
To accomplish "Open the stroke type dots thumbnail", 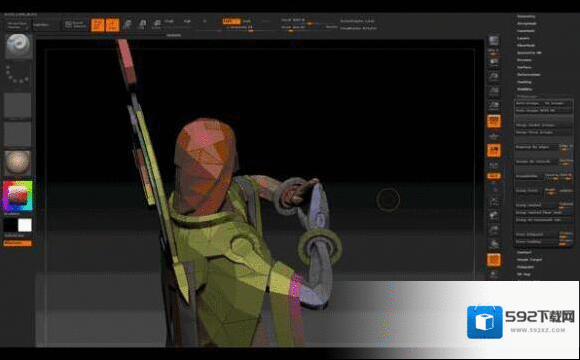I will point(17,74).
